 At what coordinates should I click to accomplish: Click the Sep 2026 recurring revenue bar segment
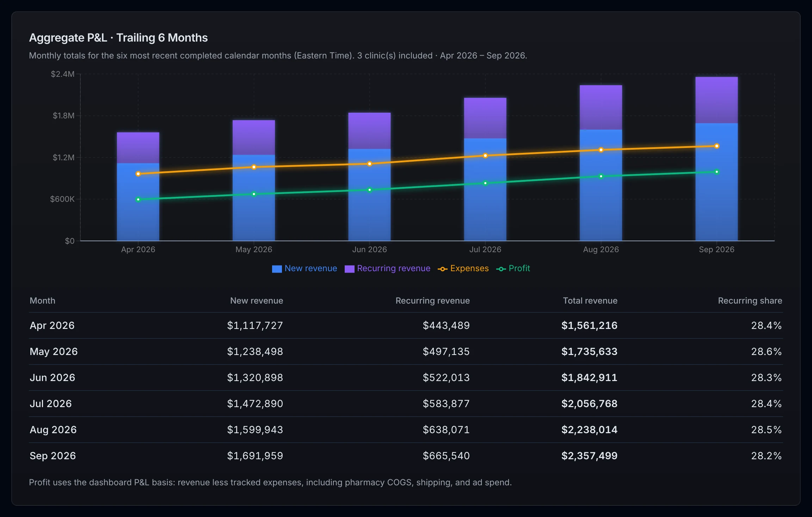[x=716, y=100]
